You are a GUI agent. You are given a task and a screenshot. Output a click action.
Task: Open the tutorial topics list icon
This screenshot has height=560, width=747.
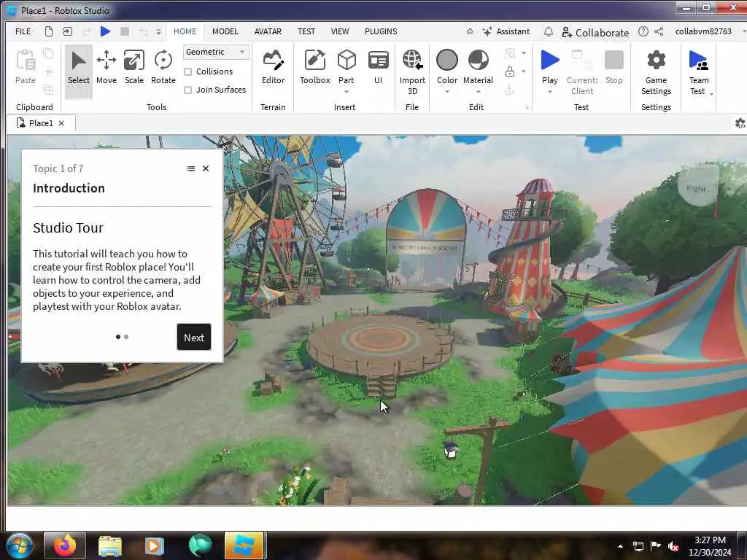point(190,168)
